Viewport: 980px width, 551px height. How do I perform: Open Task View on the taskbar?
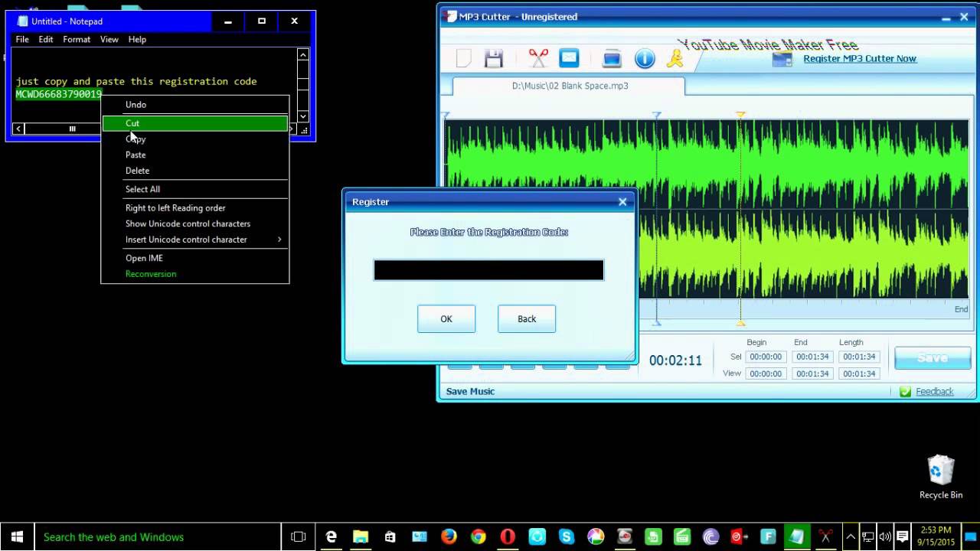(x=299, y=537)
